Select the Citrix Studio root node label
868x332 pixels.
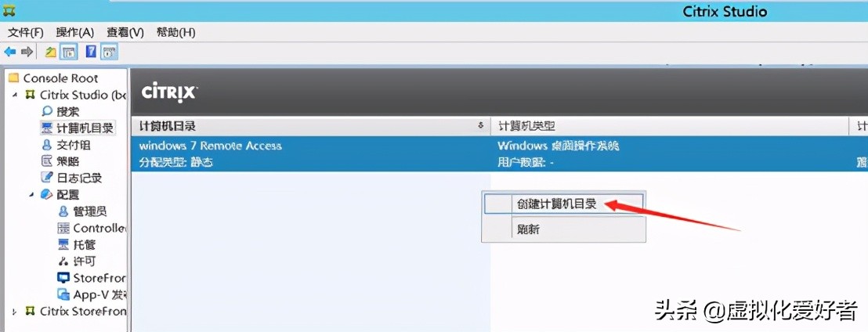click(83, 96)
